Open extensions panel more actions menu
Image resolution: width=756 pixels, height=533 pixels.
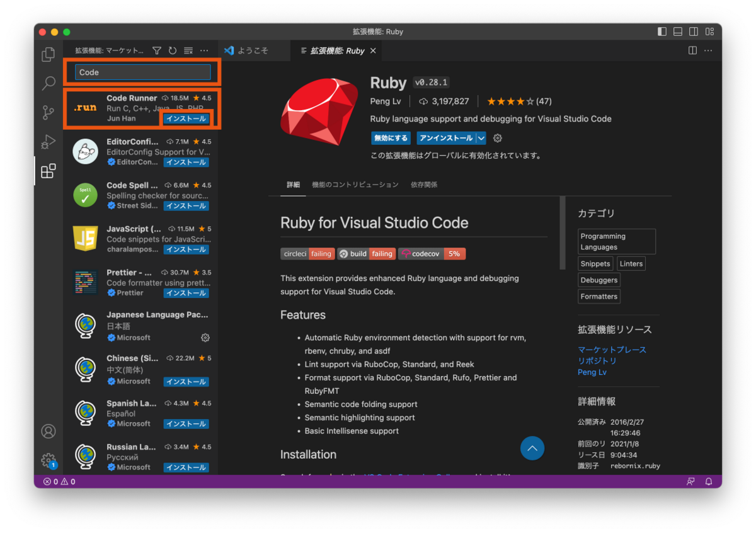point(204,50)
